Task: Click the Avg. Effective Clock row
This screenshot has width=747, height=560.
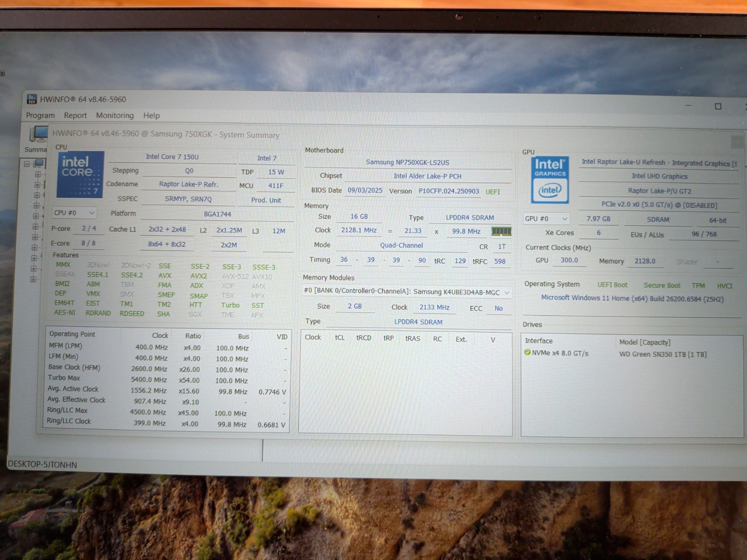Action: 167,400
